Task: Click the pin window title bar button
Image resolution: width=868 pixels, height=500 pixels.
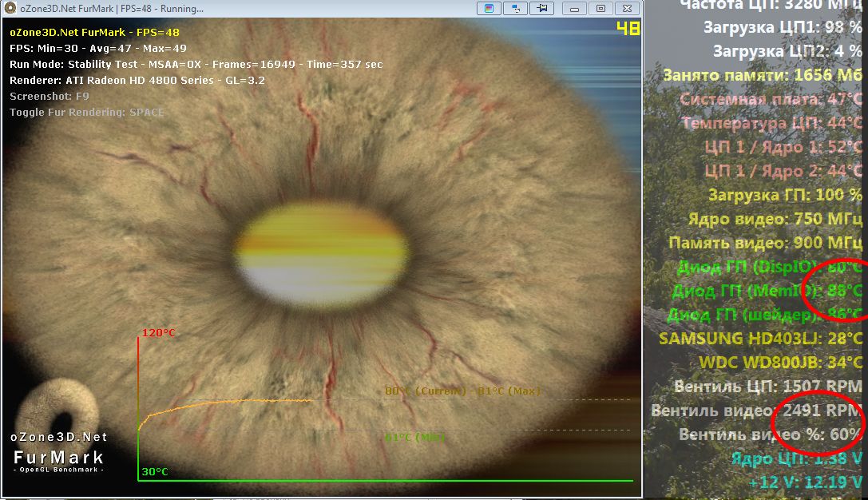Action: click(543, 9)
